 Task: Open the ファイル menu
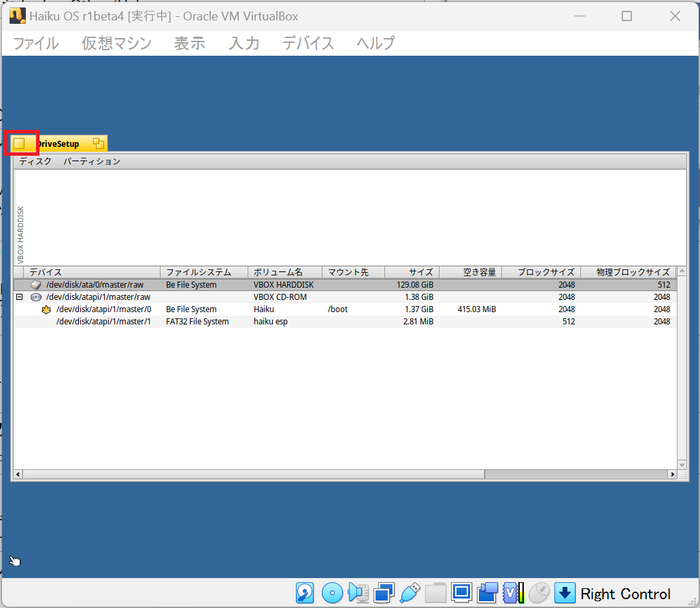[35, 44]
